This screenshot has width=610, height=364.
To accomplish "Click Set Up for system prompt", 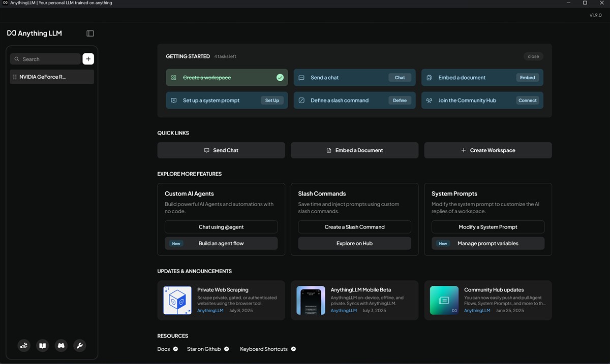I will coord(272,101).
